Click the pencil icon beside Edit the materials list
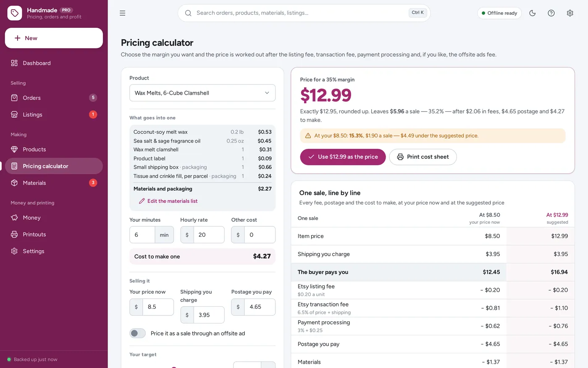 pyautogui.click(x=142, y=201)
